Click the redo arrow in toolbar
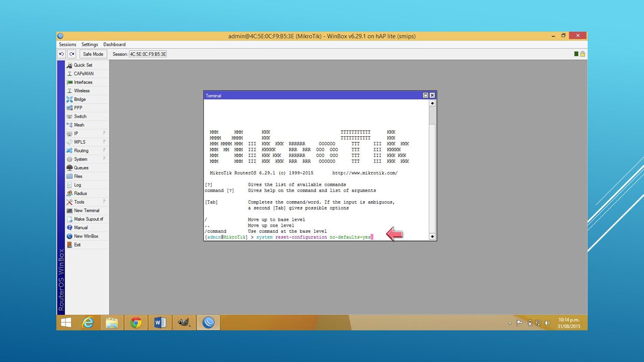The height and width of the screenshot is (362, 644). coord(71,54)
